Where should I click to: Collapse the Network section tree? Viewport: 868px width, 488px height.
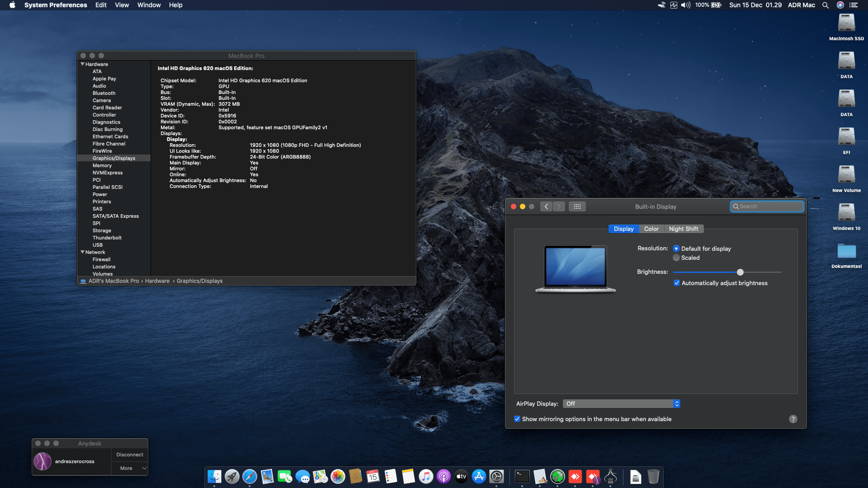click(82, 252)
